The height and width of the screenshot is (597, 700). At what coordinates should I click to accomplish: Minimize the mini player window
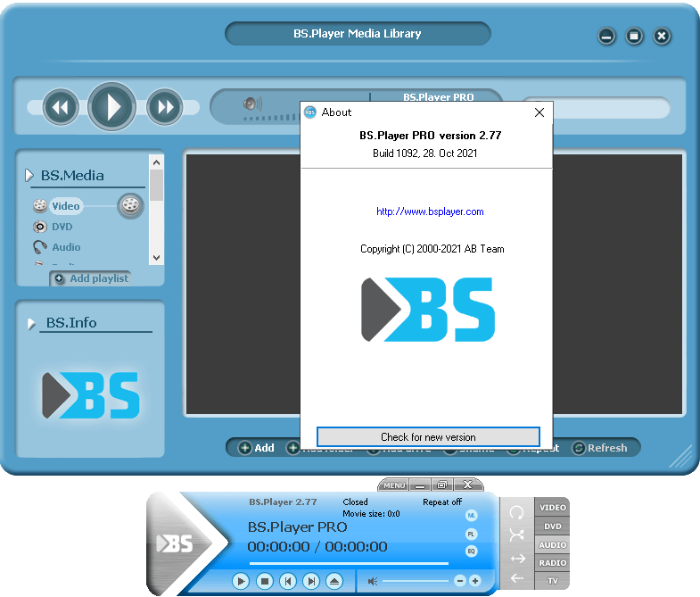(x=420, y=485)
